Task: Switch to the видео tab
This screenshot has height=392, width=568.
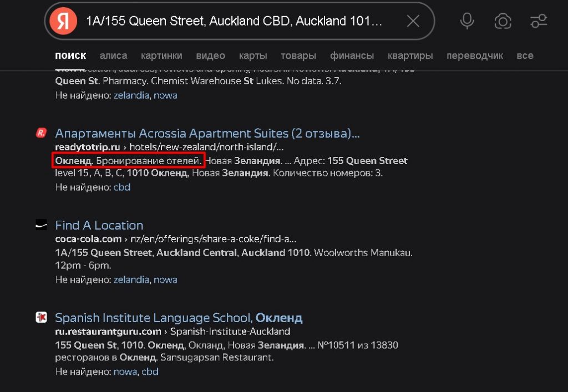Action: [210, 55]
